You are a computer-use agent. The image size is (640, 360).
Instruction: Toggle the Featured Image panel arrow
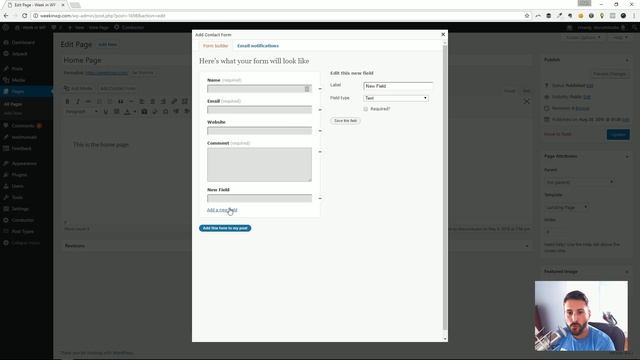pyautogui.click(x=627, y=271)
